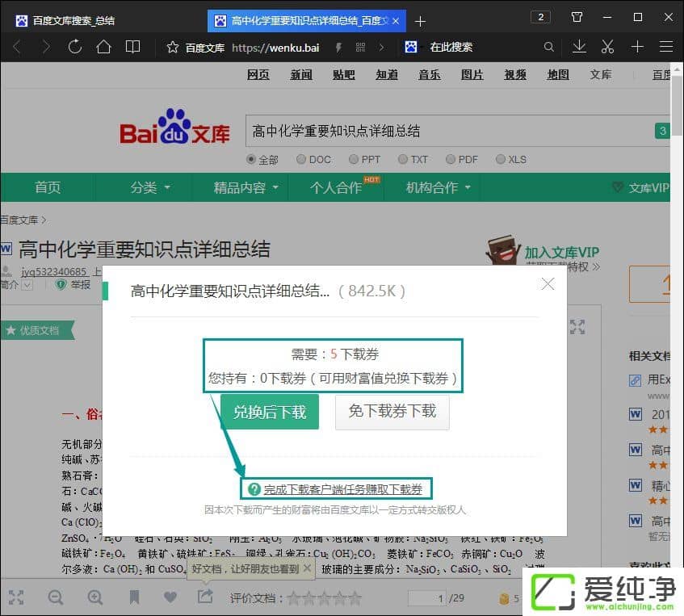Open downloads icon in browser toolbar
The image size is (684, 616).
point(579,47)
